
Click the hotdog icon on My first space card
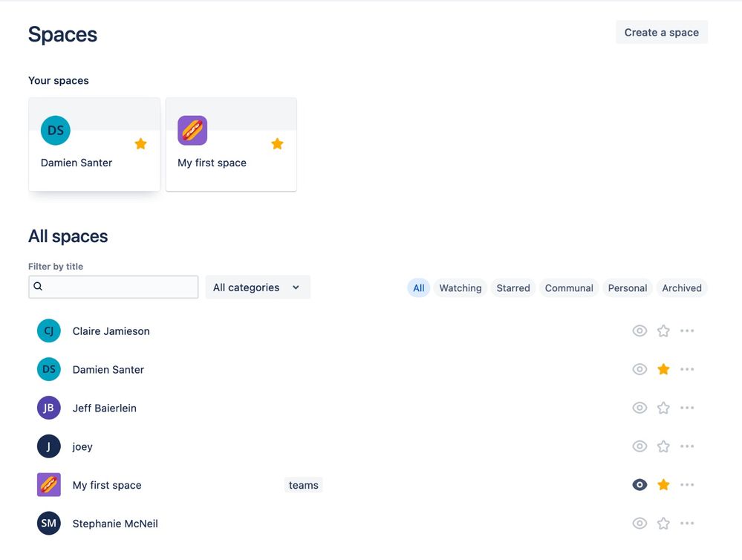[192, 130]
